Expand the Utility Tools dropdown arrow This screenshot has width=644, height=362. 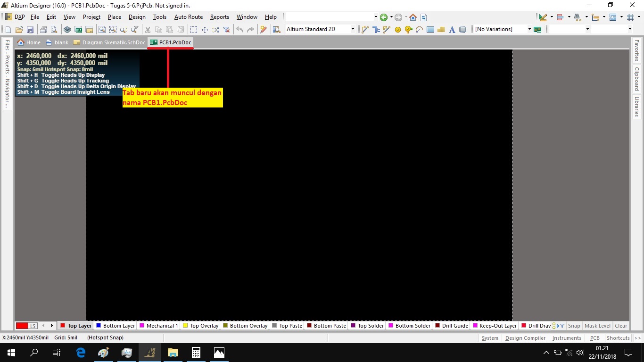click(552, 17)
